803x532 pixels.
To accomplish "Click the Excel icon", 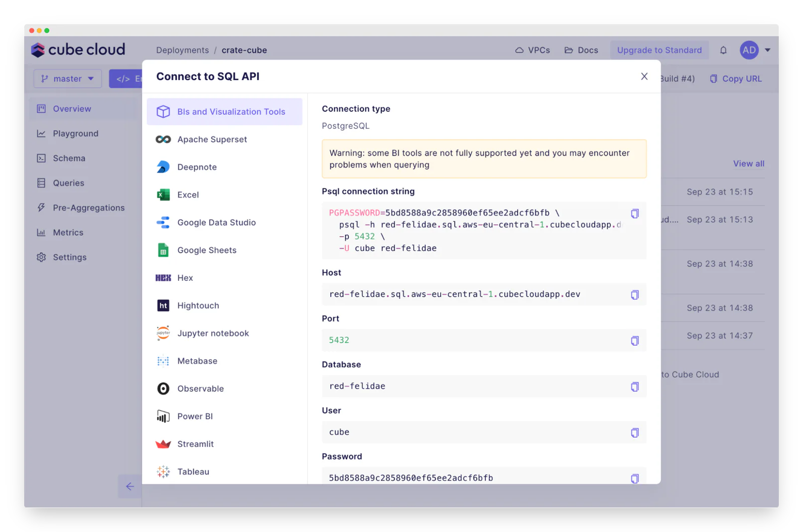I will tap(163, 195).
